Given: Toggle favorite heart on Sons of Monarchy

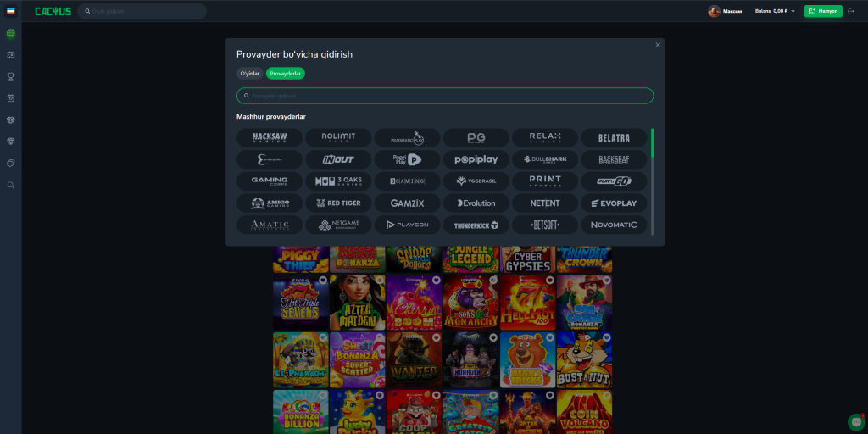Looking at the screenshot, I should 492,280.
